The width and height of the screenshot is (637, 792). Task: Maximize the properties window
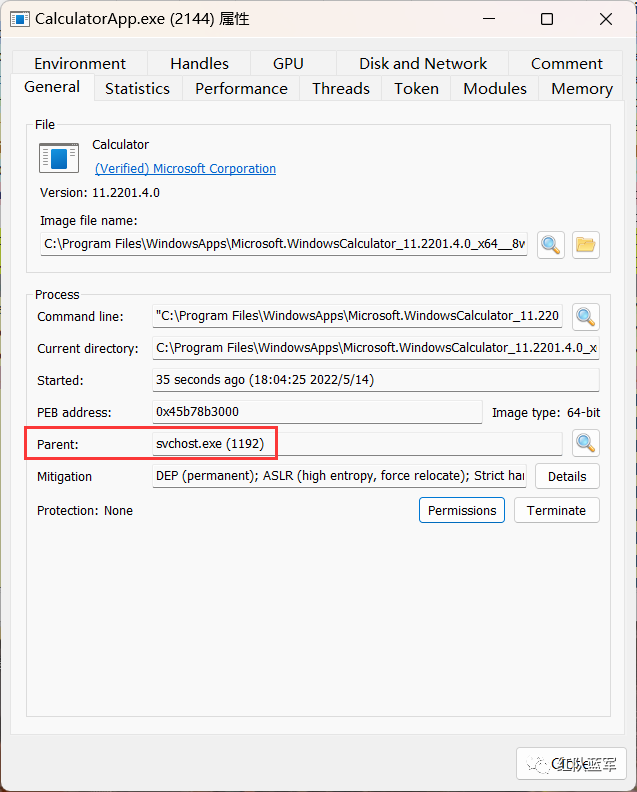click(547, 19)
